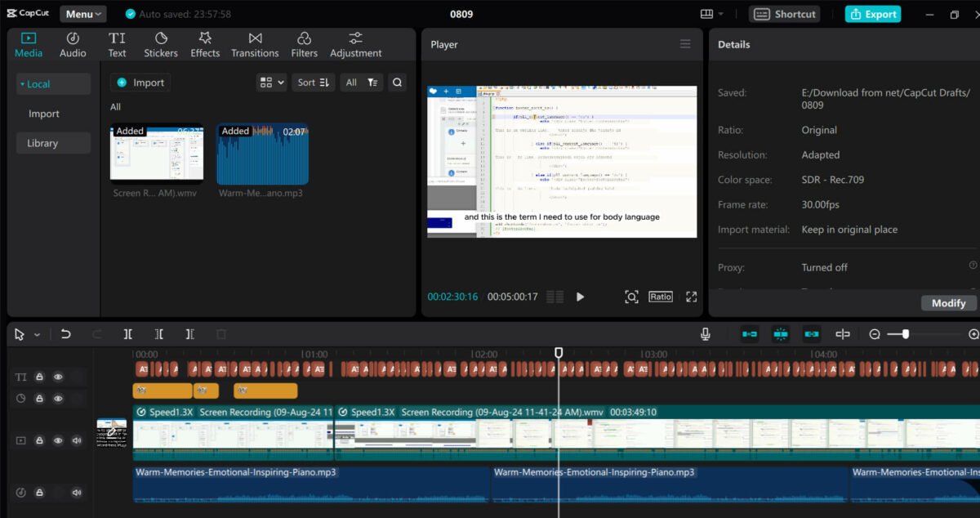
Task: Adjust the timeline zoom slider
Action: (903, 333)
